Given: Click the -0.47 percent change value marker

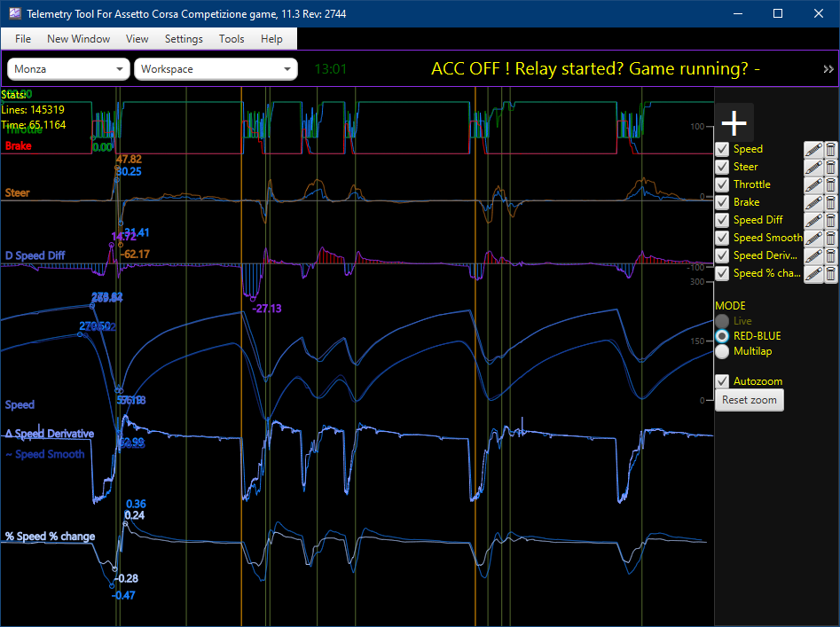Looking at the screenshot, I should pyautogui.click(x=123, y=595).
